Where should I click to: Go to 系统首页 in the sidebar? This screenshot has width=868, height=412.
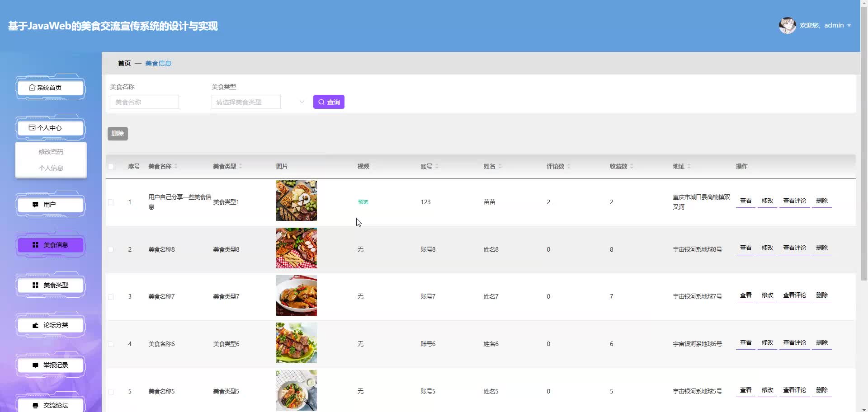[50, 88]
